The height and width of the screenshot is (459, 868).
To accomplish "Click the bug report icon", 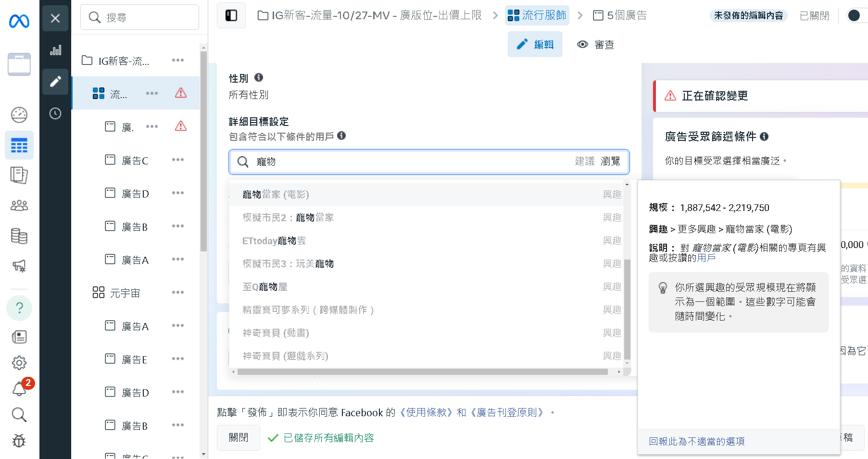I will click(x=19, y=441).
